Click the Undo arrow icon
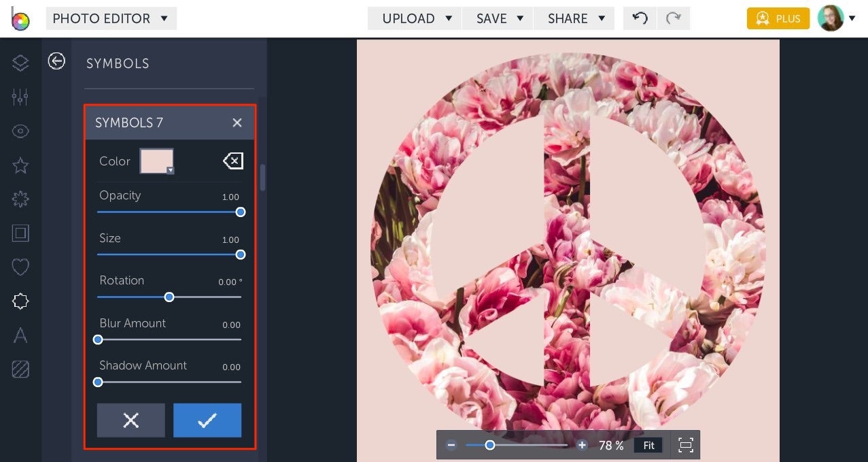The image size is (868, 462). 638,18
